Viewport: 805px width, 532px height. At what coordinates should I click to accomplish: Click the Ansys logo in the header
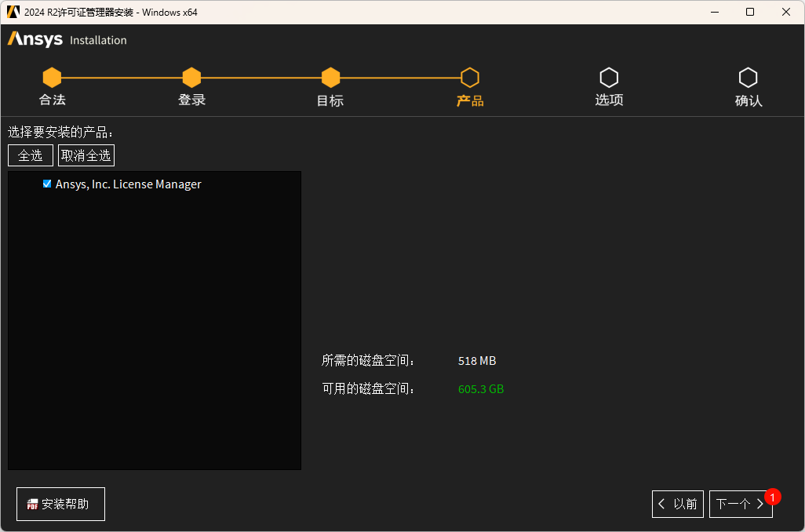pos(35,39)
